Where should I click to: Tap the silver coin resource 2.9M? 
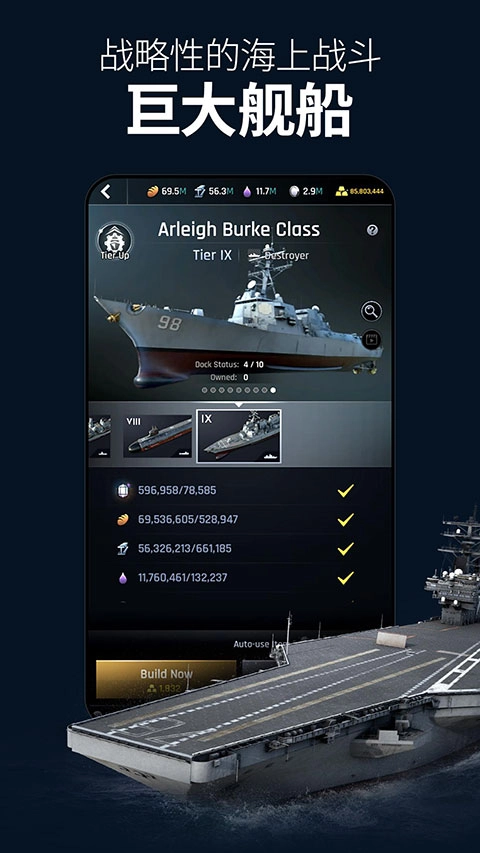point(294,191)
